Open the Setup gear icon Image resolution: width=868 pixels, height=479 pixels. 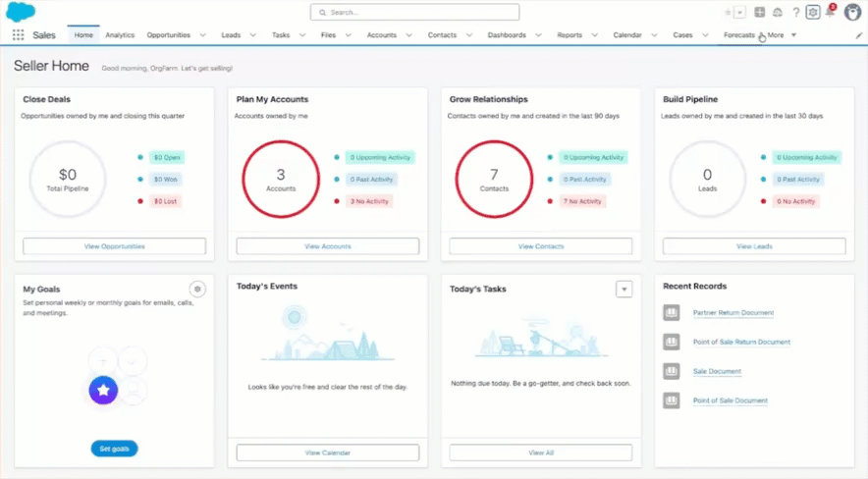[813, 12]
